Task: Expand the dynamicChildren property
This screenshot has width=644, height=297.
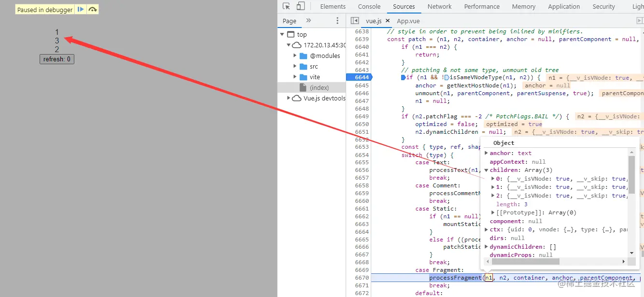Action: [487, 247]
